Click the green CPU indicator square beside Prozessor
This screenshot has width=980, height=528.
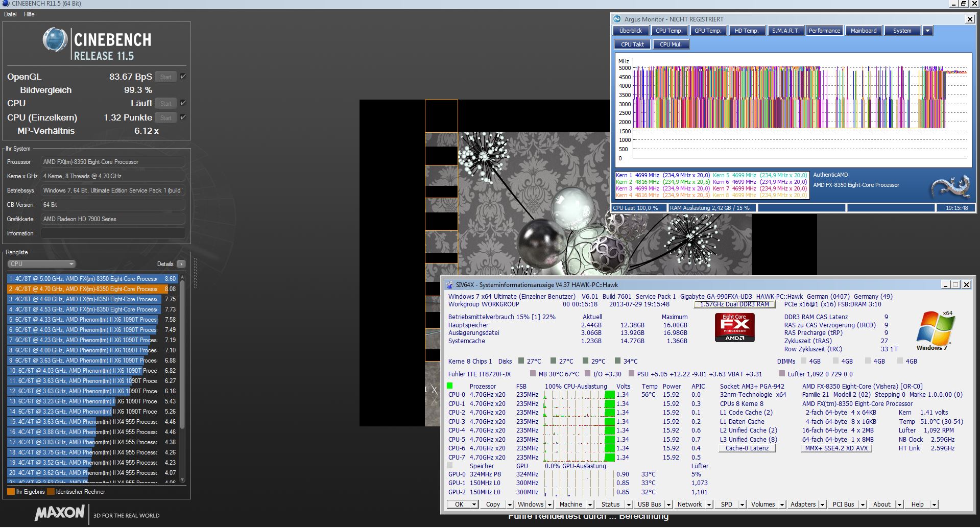(450, 386)
